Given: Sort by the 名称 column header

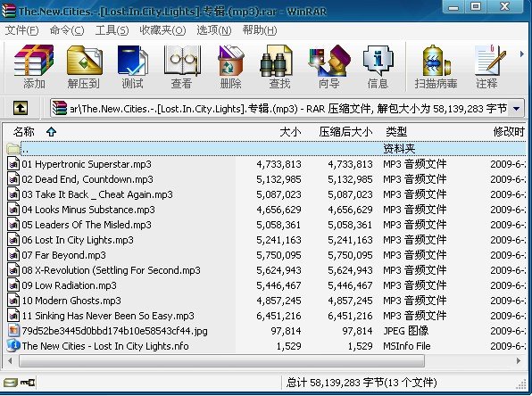Looking at the screenshot, I should [24, 131].
